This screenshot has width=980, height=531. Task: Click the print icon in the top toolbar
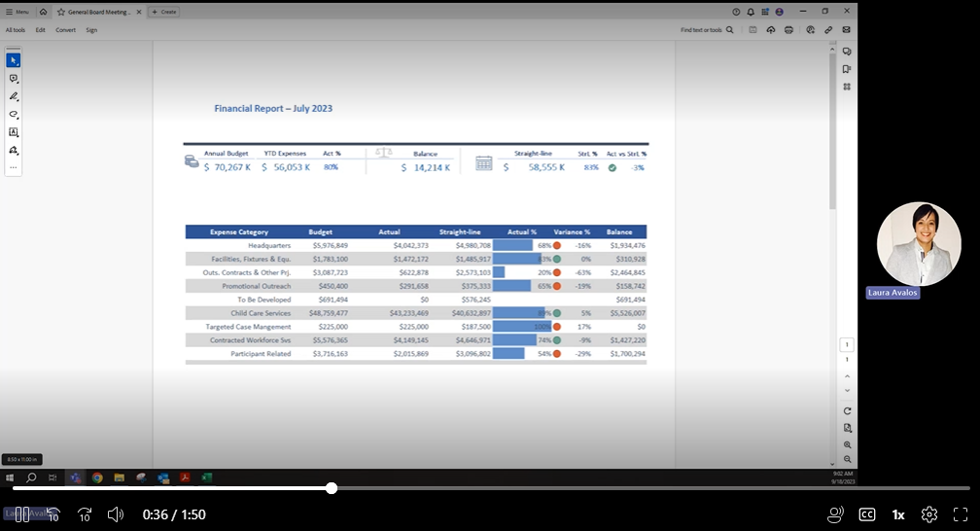788,30
